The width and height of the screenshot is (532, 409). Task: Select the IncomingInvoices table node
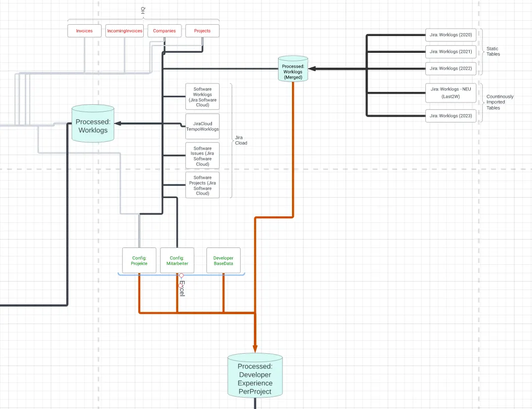(x=124, y=31)
